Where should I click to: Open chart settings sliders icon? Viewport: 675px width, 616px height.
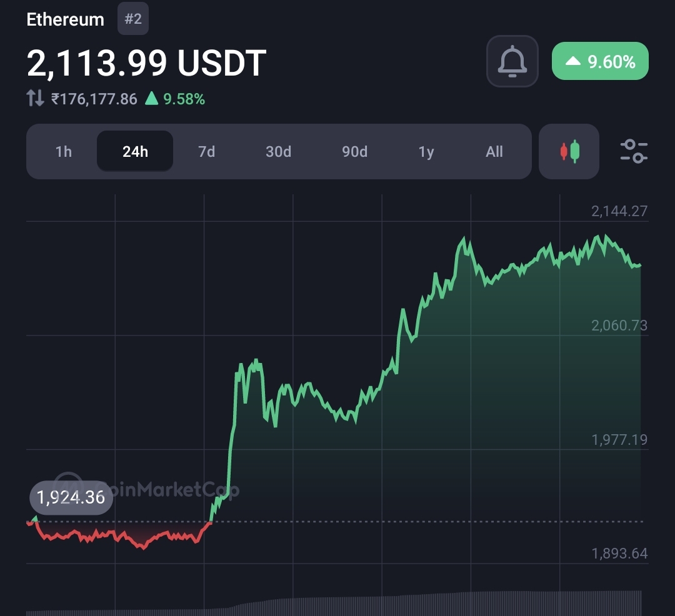coord(633,152)
